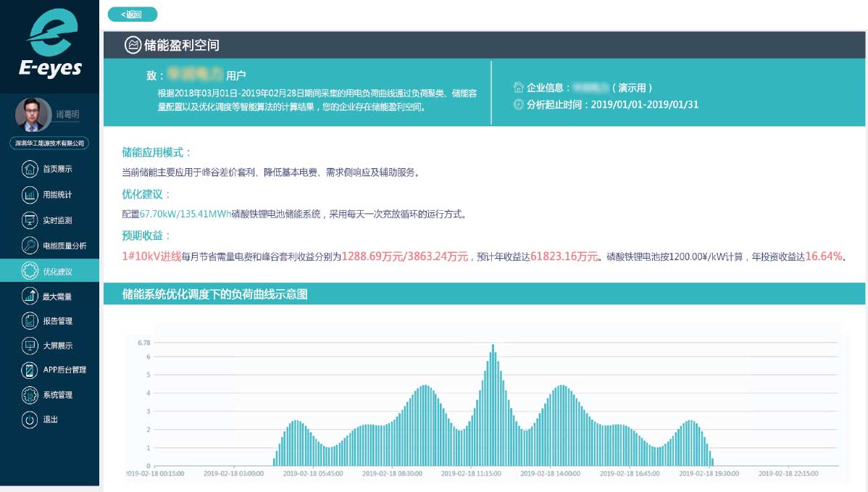Click the 首页展示 home icon in sidebar
This screenshot has height=492, width=868.
30,170
